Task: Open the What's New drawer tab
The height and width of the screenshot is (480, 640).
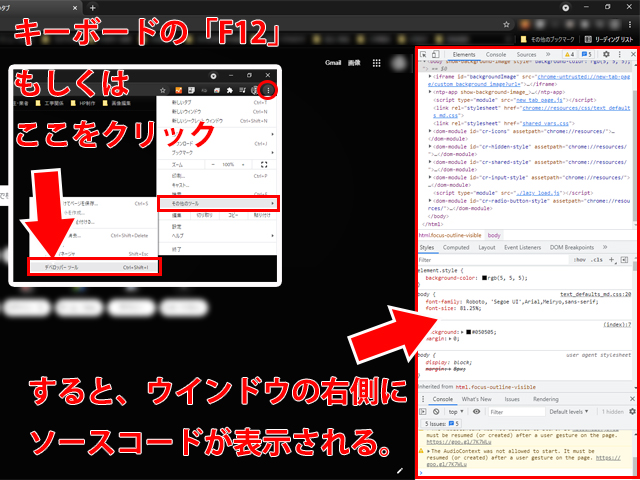Action: click(x=476, y=399)
